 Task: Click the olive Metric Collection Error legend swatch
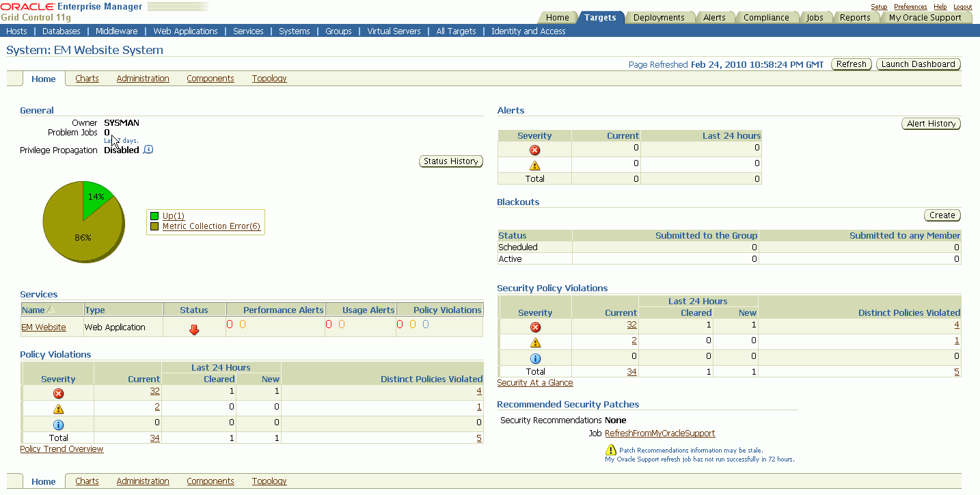point(154,226)
